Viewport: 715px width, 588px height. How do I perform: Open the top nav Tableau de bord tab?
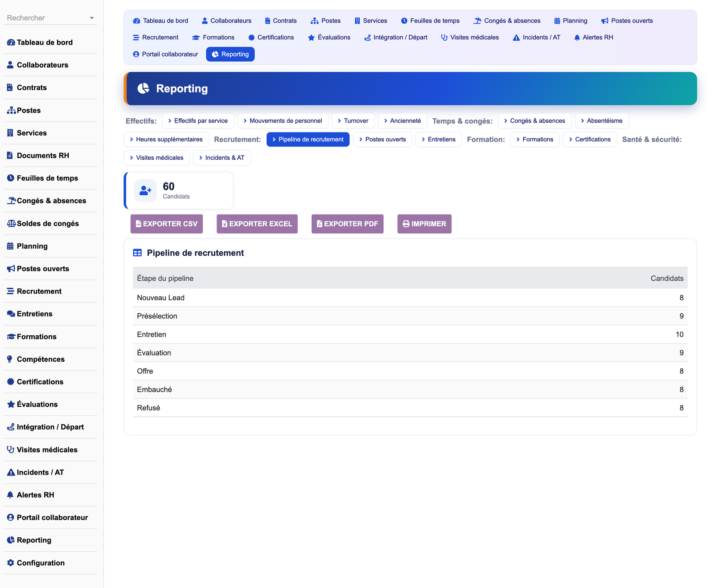161,21
